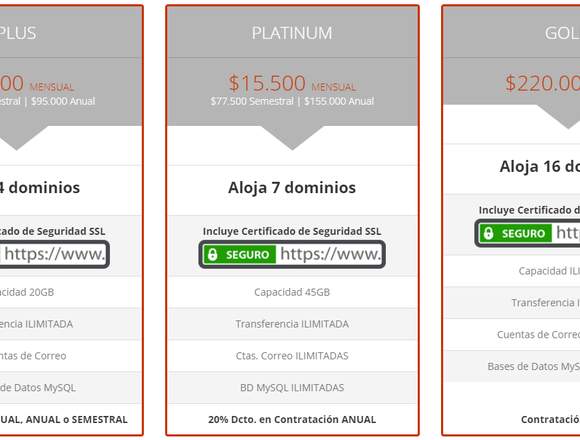The image size is (580, 440).
Task: Click 20% Dcto. en Contratación ANUAL text
Action: (x=292, y=420)
